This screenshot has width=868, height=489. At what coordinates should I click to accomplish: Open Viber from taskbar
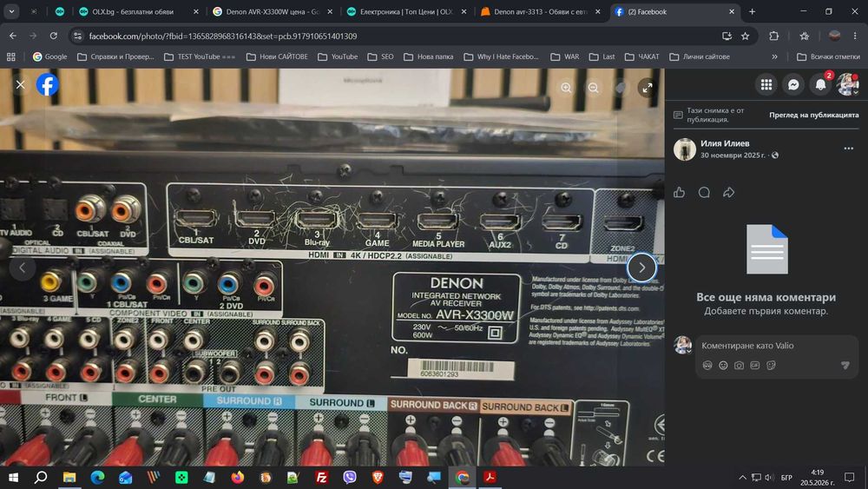click(x=349, y=478)
